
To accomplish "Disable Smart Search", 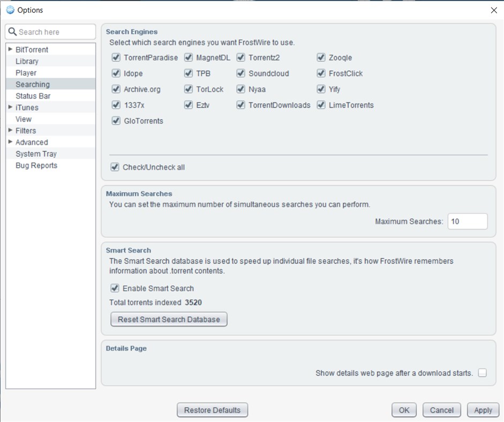I will click(115, 288).
